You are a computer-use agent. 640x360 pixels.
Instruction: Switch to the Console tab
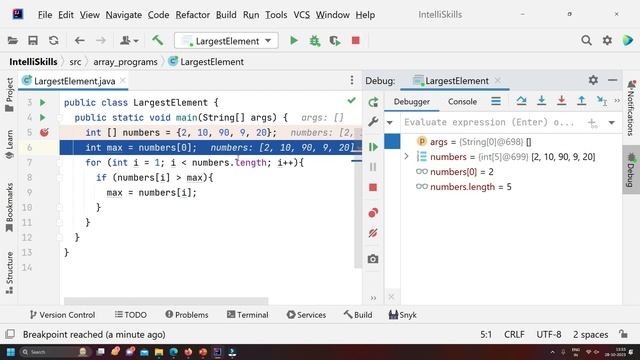[x=462, y=102]
